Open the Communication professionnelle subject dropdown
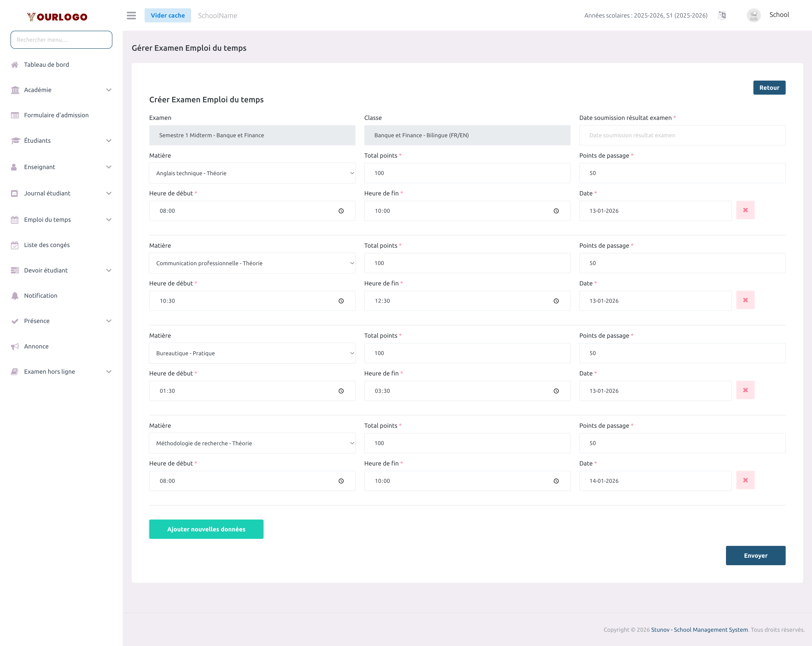Viewport: 812px width, 646px height. pyautogui.click(x=252, y=263)
